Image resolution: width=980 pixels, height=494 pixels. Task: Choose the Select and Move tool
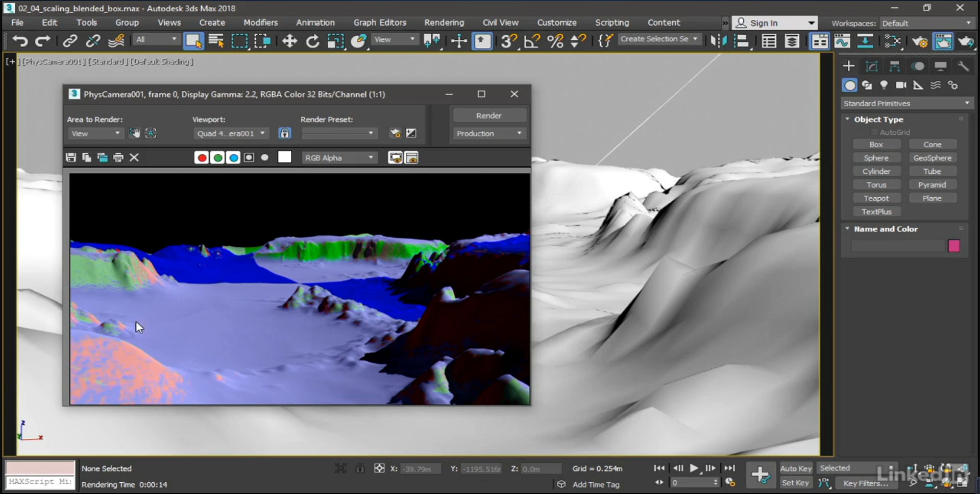click(289, 41)
